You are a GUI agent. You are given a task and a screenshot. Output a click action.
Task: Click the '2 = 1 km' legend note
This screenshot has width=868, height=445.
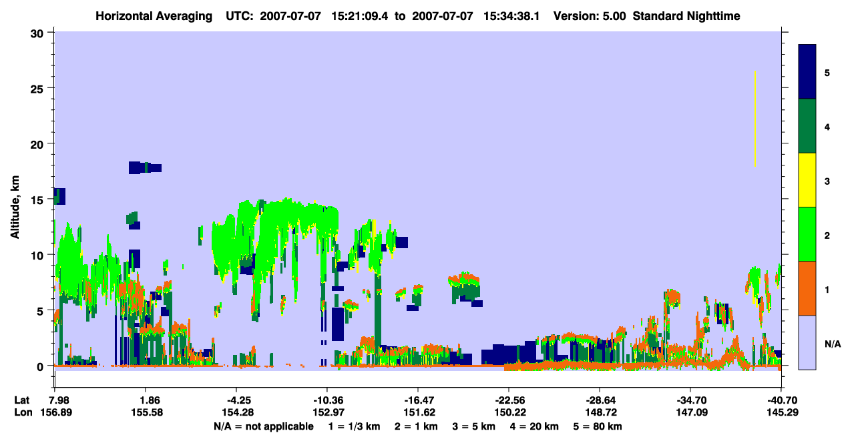coord(415,426)
